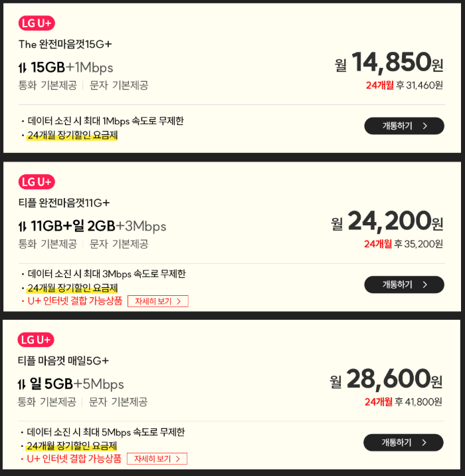Screen dimensions: 465x476
Task: Select 티플 완전마음껏11G+ plan title
Action: 64,203
